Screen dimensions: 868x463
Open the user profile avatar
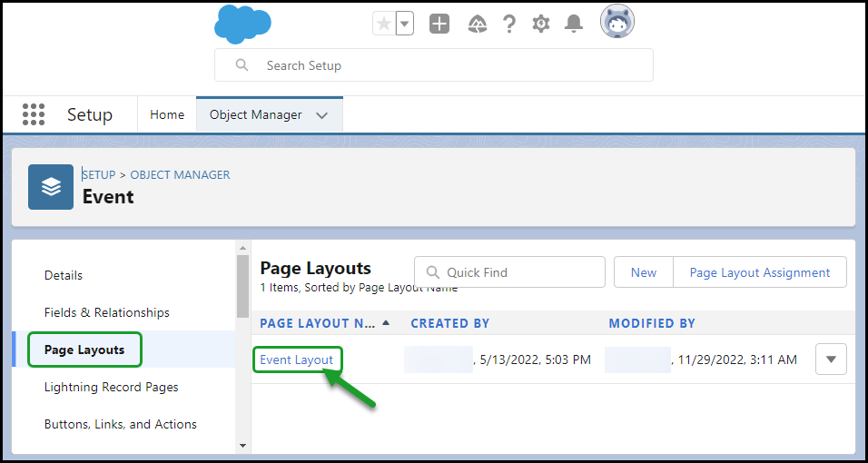tap(617, 21)
